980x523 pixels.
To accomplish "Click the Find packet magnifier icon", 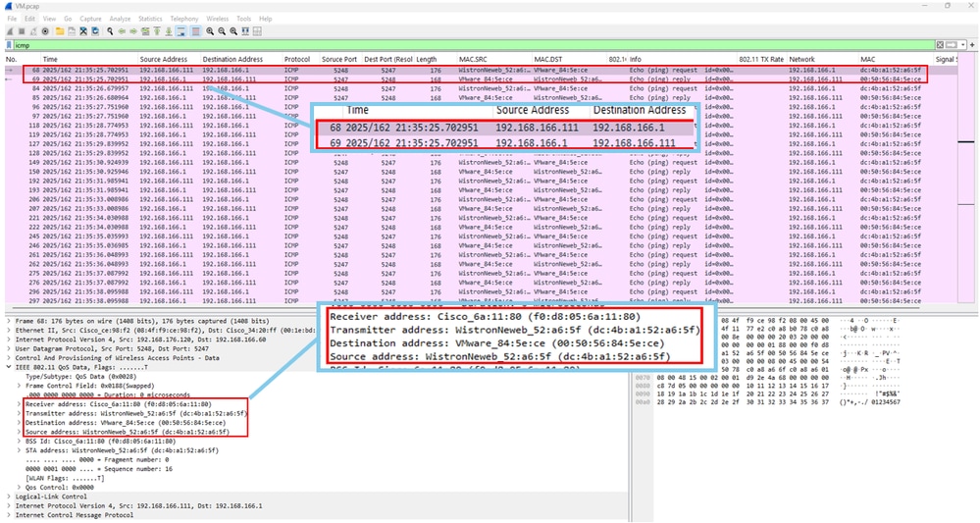I will point(110,31).
